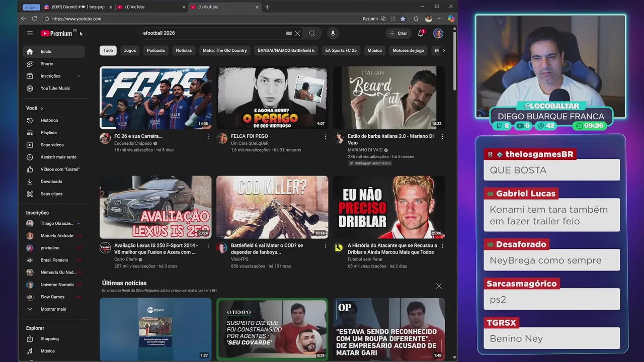The image size is (644, 362).
Task: Open options for História do Atacante video
Action: coord(442,246)
